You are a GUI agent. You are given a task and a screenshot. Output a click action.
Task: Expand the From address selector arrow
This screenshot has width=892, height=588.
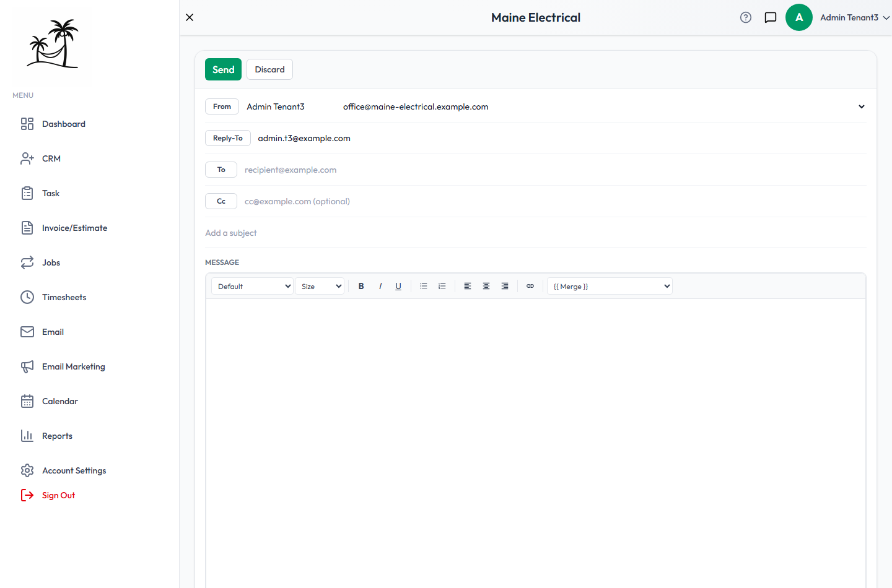[861, 106]
